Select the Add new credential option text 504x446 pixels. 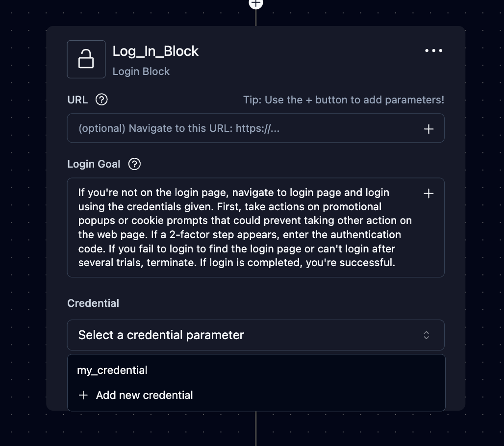pos(145,395)
